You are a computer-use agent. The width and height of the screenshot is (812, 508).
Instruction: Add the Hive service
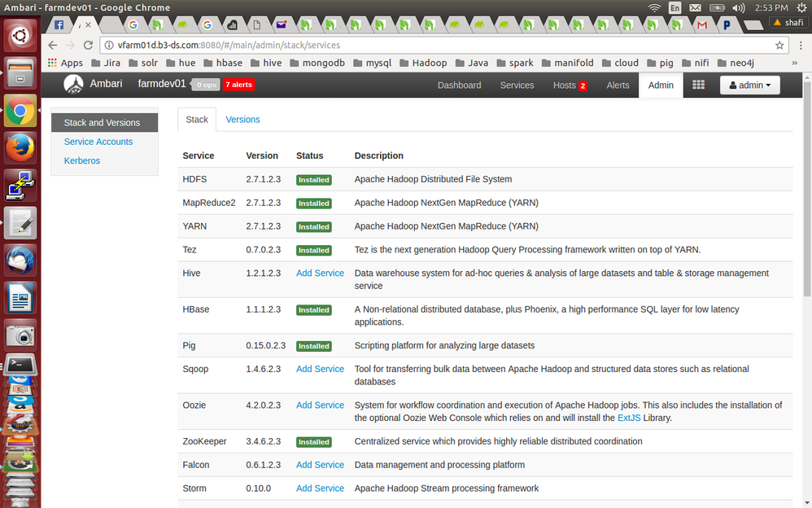click(x=320, y=273)
